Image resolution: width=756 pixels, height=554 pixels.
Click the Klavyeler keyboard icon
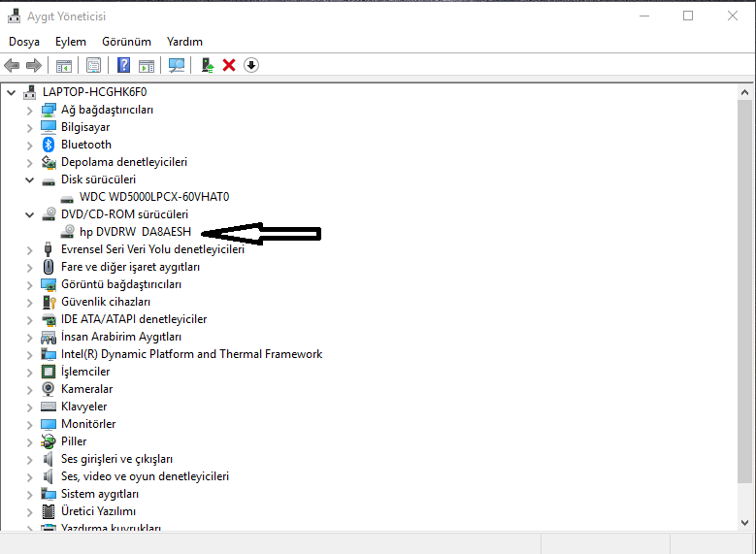point(49,406)
